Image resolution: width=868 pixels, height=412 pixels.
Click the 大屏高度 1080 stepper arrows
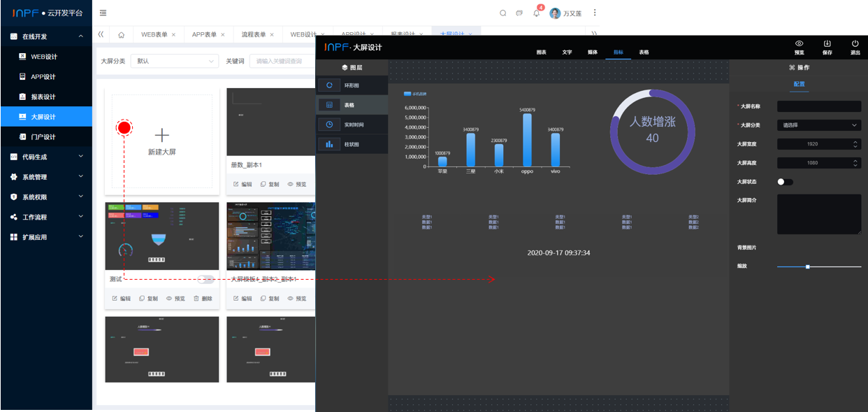point(856,163)
